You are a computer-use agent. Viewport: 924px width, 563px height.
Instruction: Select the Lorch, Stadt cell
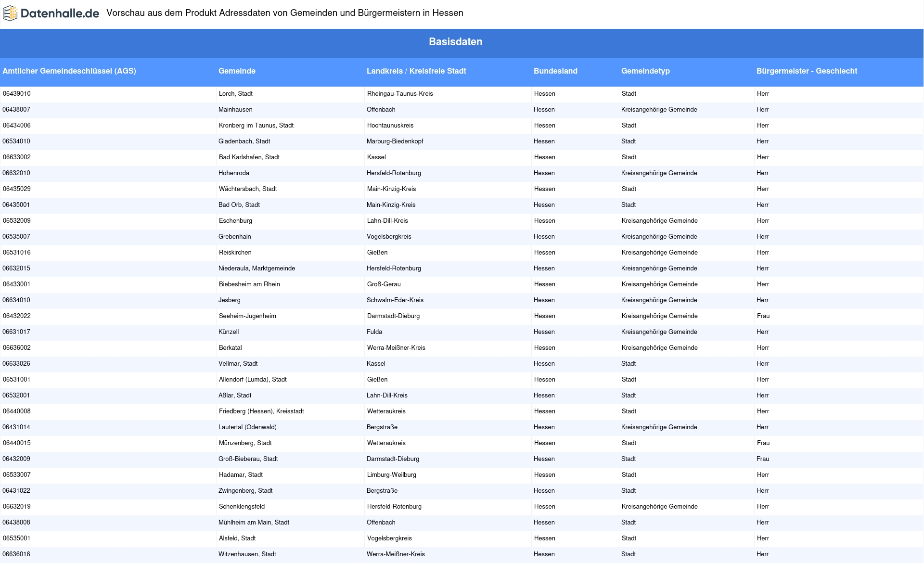pos(236,94)
